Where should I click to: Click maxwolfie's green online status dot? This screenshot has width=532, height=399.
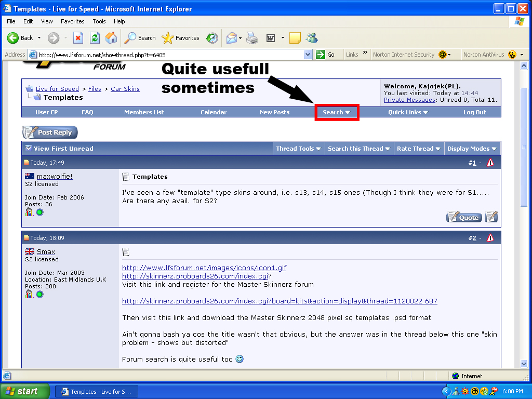pyautogui.click(x=40, y=212)
